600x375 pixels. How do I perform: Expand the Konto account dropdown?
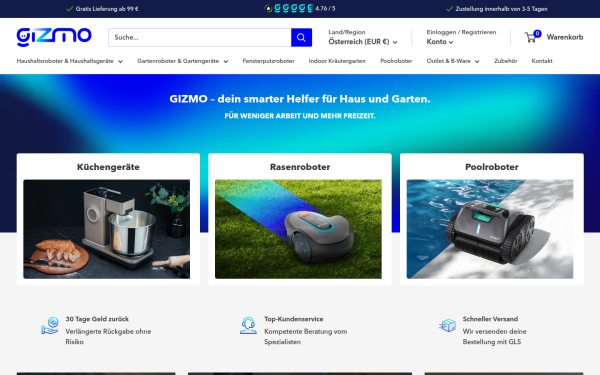click(440, 42)
